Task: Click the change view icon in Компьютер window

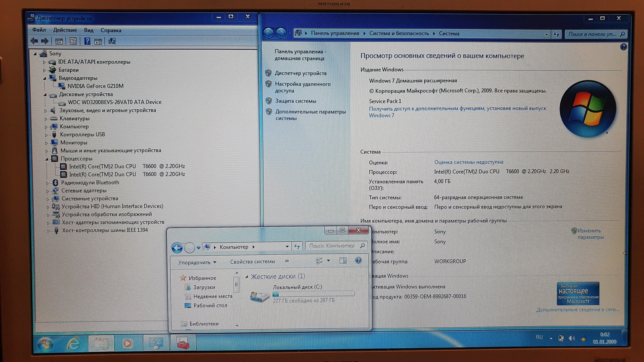Action: point(319,261)
